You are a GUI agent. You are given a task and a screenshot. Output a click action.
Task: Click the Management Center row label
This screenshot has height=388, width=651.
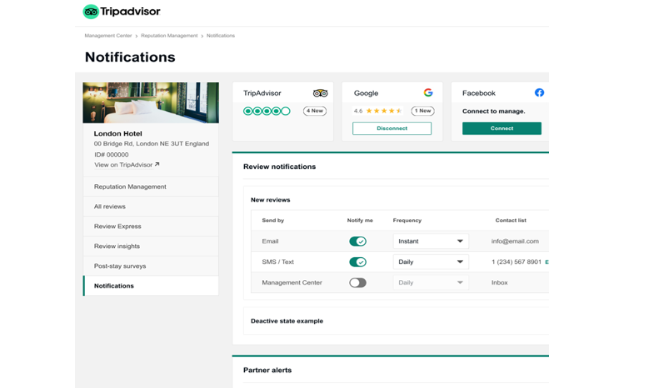pos(292,283)
